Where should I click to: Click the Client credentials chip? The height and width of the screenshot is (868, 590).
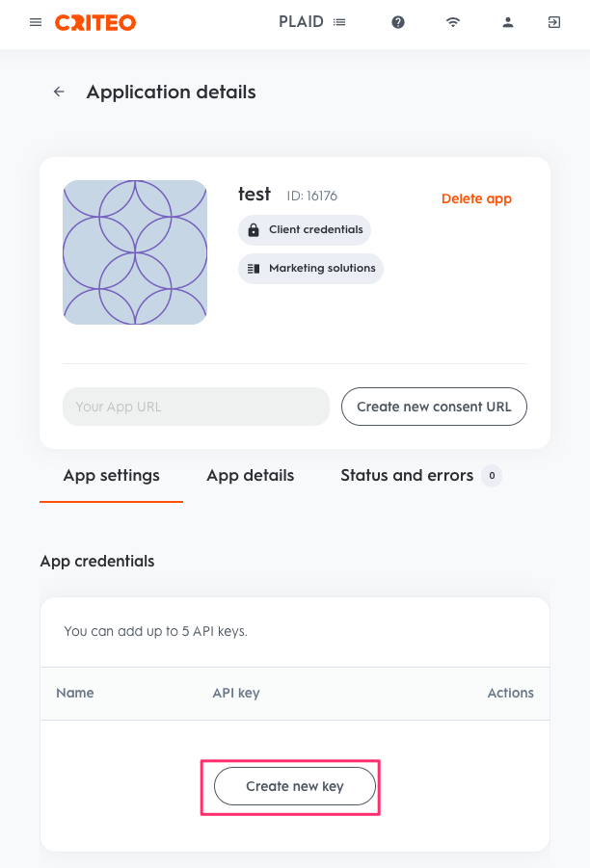pos(305,229)
